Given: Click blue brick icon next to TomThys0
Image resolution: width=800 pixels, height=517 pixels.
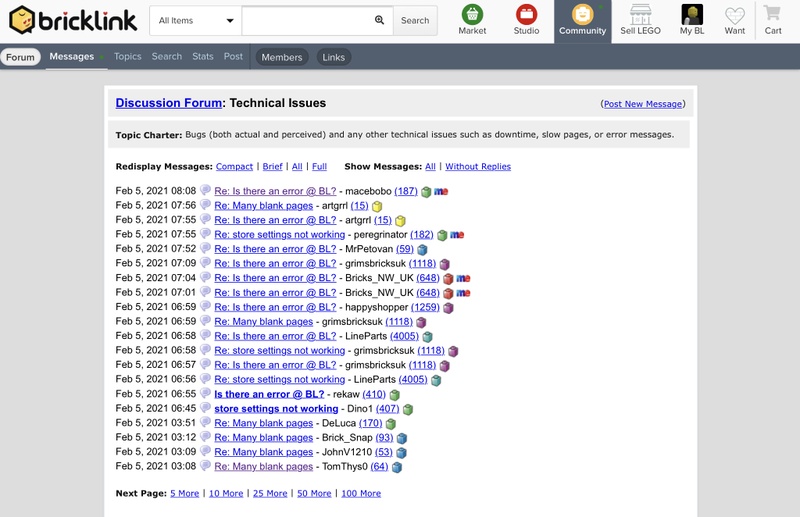Looking at the screenshot, I should 397,467.
